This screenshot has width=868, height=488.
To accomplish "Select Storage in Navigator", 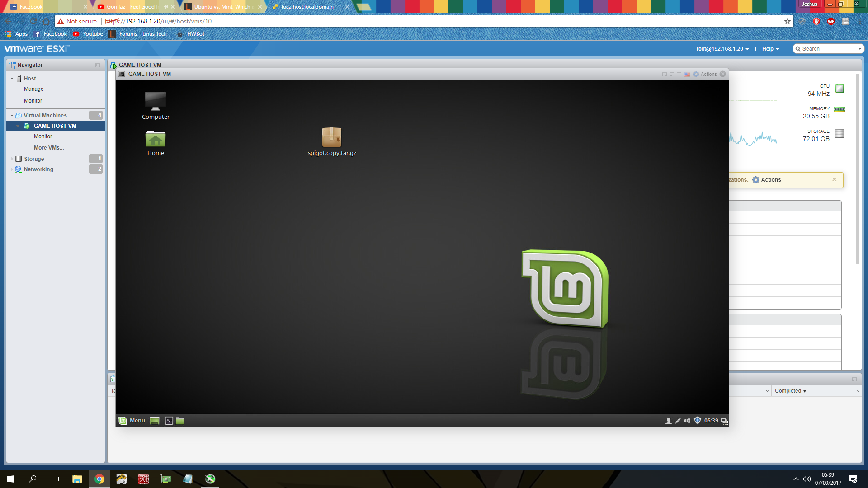I will tap(34, 159).
